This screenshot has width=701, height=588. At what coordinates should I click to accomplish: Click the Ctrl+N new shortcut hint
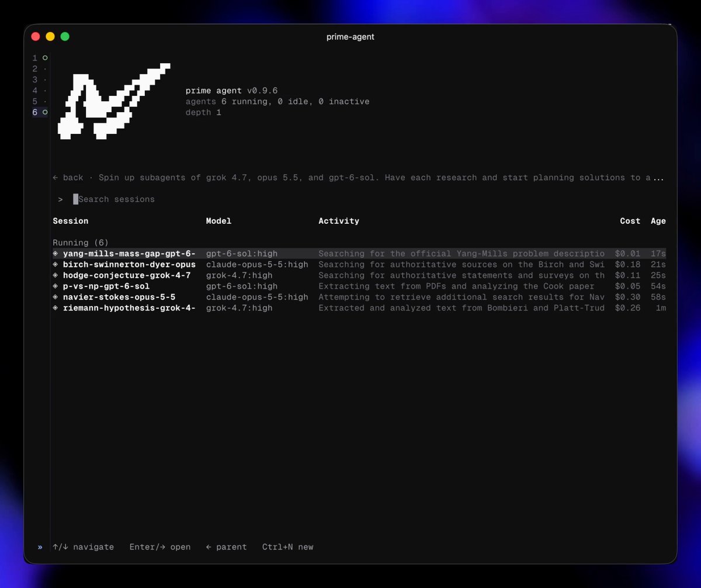tap(287, 547)
